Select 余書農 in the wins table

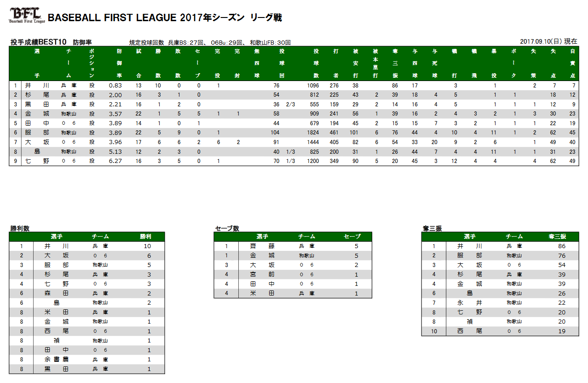click(x=57, y=360)
